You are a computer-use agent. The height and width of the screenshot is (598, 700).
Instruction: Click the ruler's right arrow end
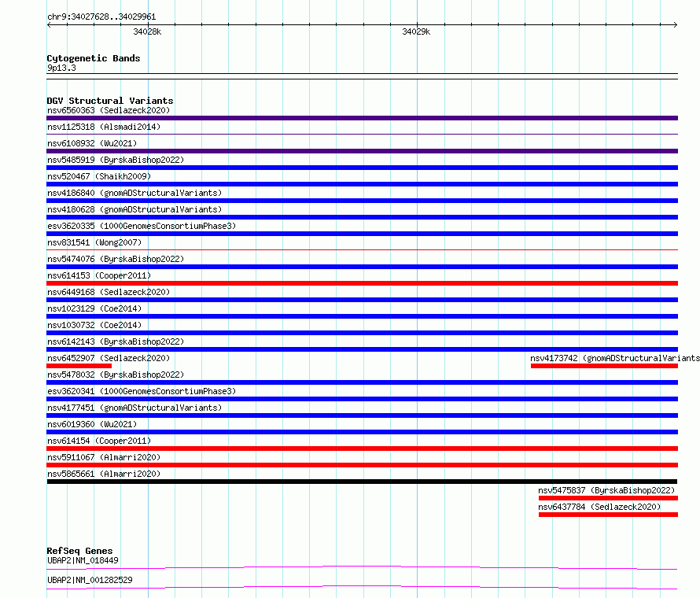pyautogui.click(x=676, y=25)
